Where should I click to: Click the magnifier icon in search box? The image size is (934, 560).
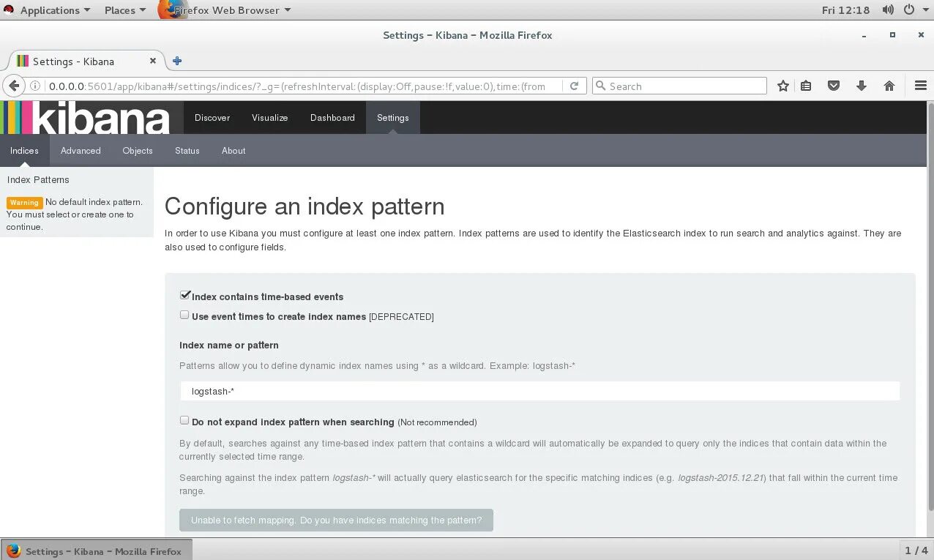[601, 86]
